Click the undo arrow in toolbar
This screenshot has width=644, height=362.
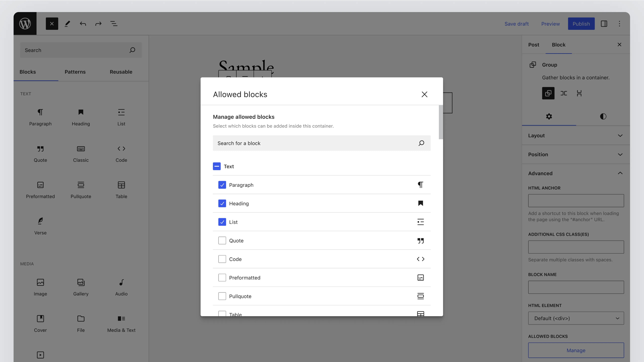pos(83,24)
